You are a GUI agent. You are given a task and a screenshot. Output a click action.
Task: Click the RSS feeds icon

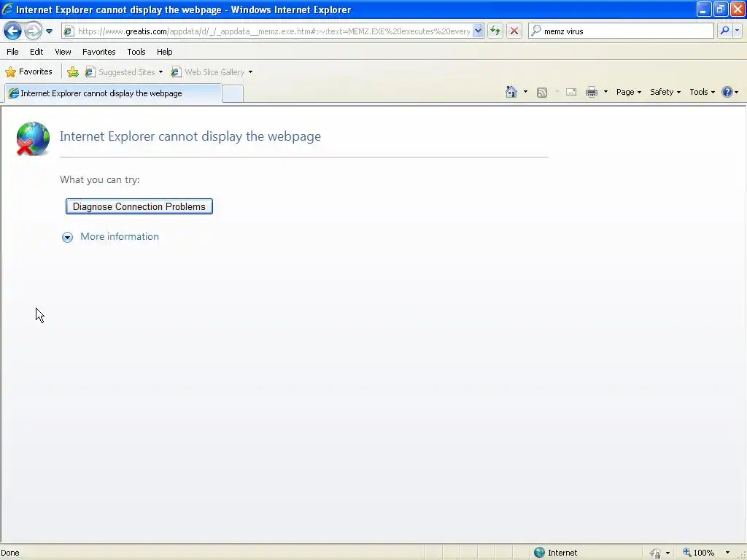tap(542, 93)
